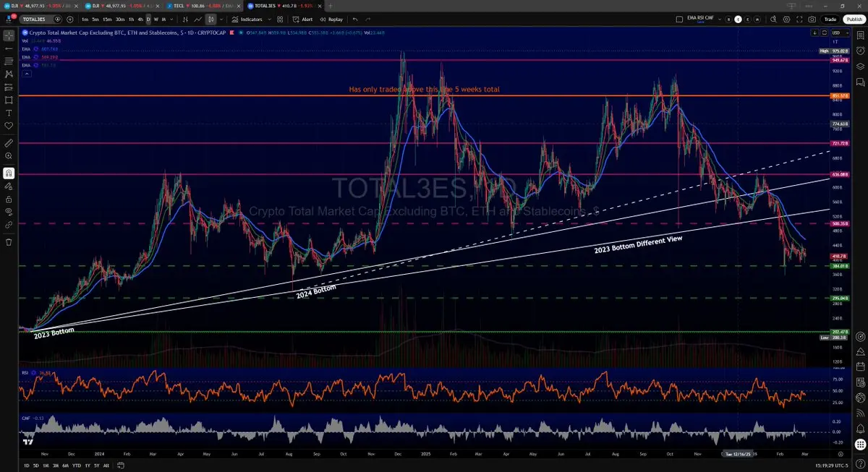Open the rectangle shapes tool

coord(9,100)
